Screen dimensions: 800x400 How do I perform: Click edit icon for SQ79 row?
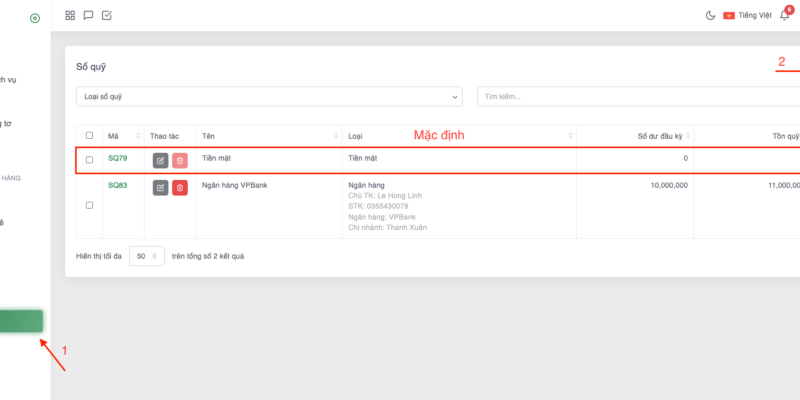(160, 160)
